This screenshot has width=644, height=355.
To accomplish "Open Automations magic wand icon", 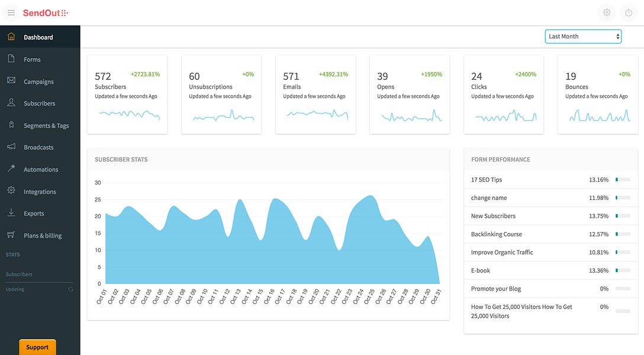I will pos(11,168).
